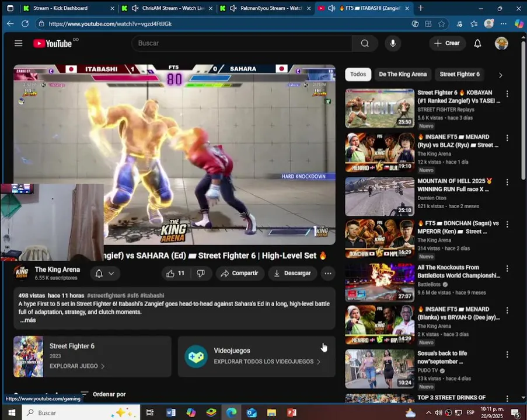Switch to Kick Dashboard browser tab

(69, 8)
